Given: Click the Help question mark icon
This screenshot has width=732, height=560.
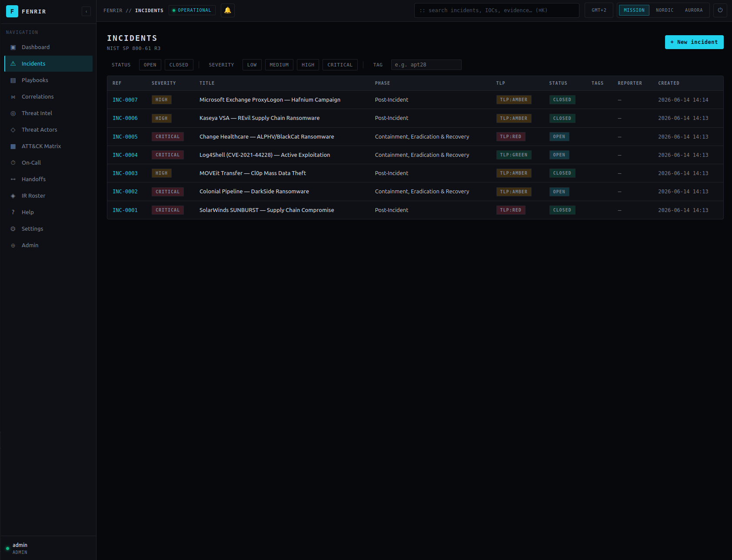Looking at the screenshot, I should (x=13, y=212).
